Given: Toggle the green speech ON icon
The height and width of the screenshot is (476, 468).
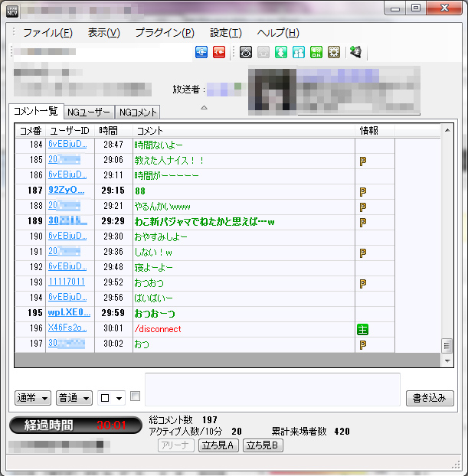Looking at the screenshot, I should (x=316, y=53).
